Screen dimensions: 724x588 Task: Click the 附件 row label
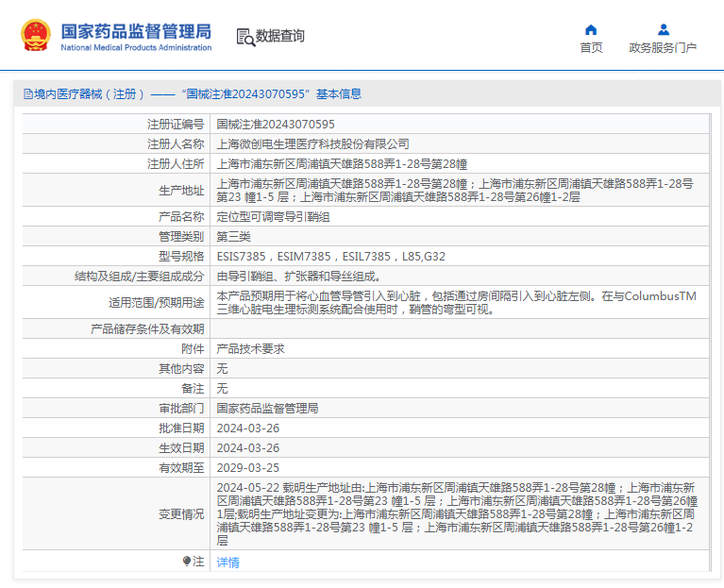[x=193, y=348]
